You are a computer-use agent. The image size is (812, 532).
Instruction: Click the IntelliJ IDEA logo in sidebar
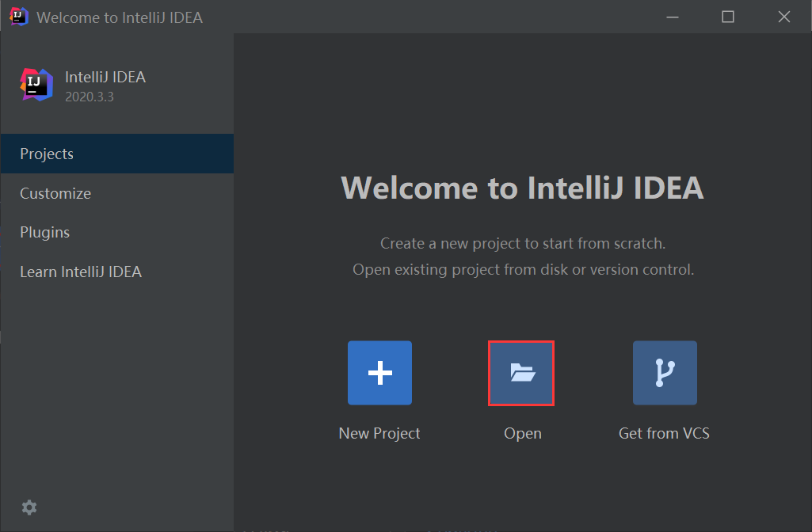click(x=36, y=85)
